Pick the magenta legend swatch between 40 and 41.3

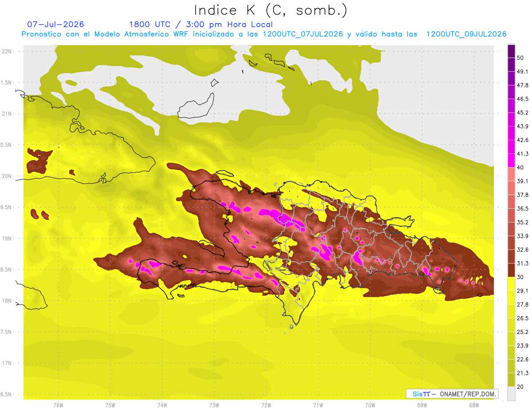point(511,160)
